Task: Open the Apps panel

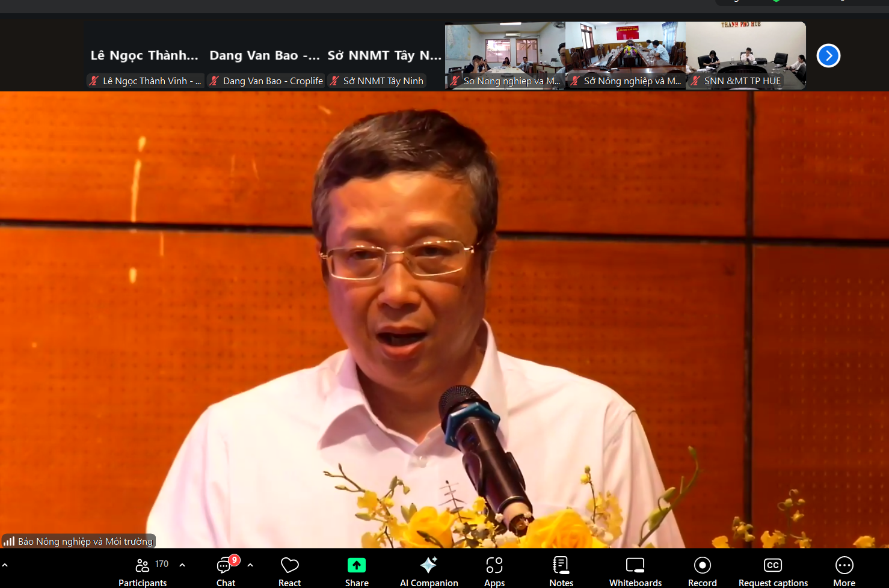Action: [x=494, y=571]
